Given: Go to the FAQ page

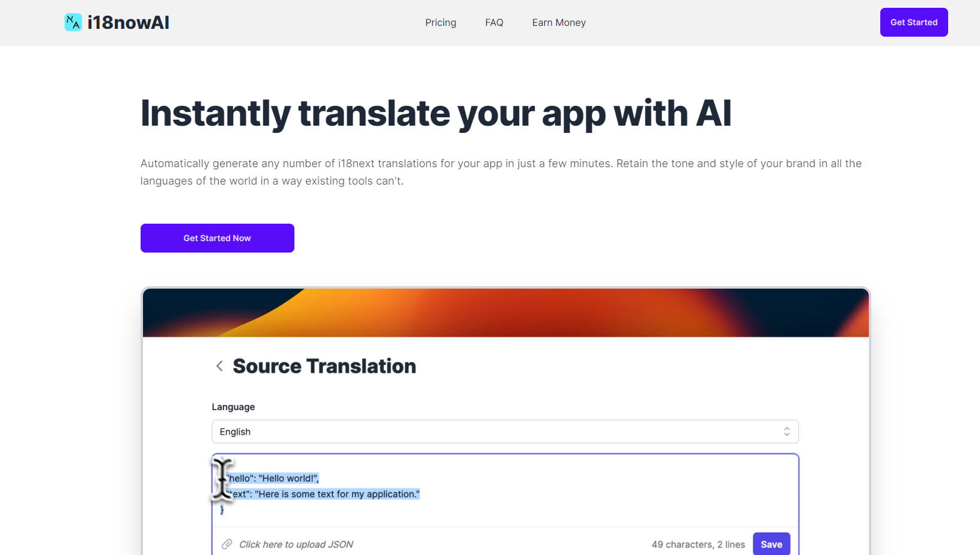Looking at the screenshot, I should 494,22.
